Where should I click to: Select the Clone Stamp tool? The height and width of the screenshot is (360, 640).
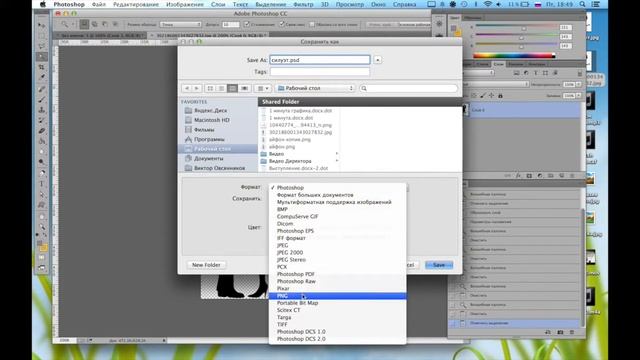[42, 110]
